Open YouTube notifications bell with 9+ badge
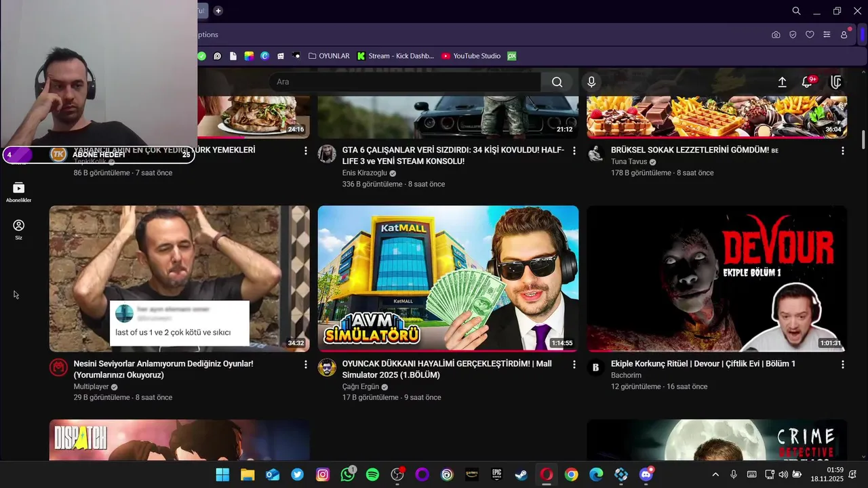This screenshot has height=488, width=868. (x=807, y=82)
